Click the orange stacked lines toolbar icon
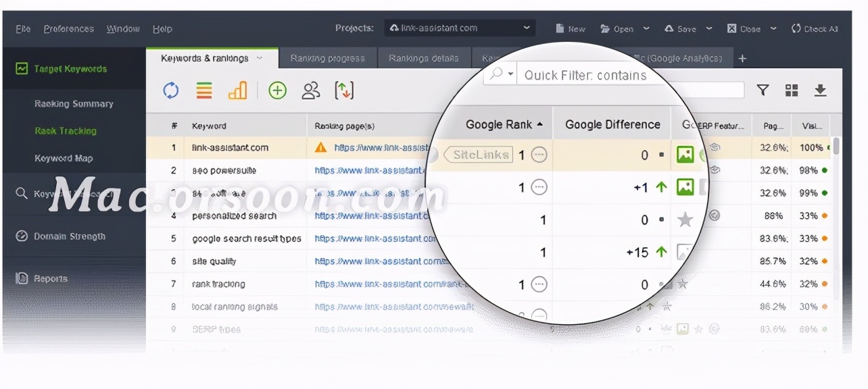The image size is (868, 389). [x=204, y=90]
